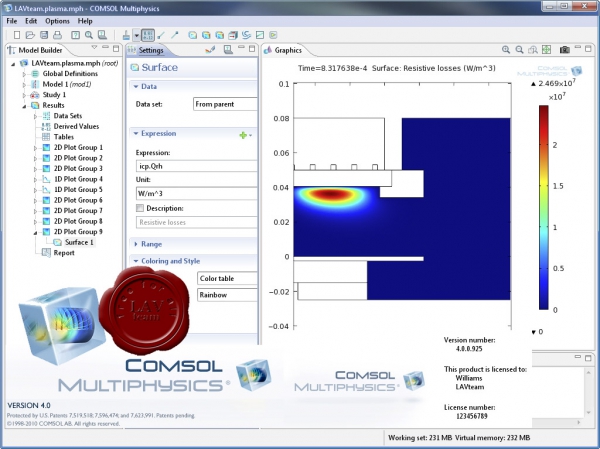Toggle the Description checkbox
Viewport: 600px width, 449px height.
[x=140, y=208]
